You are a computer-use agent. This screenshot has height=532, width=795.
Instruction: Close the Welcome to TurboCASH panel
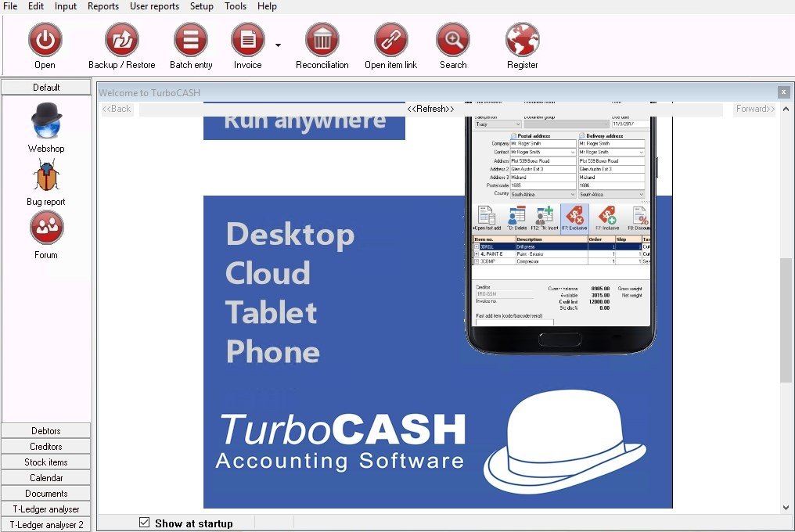pos(783,92)
